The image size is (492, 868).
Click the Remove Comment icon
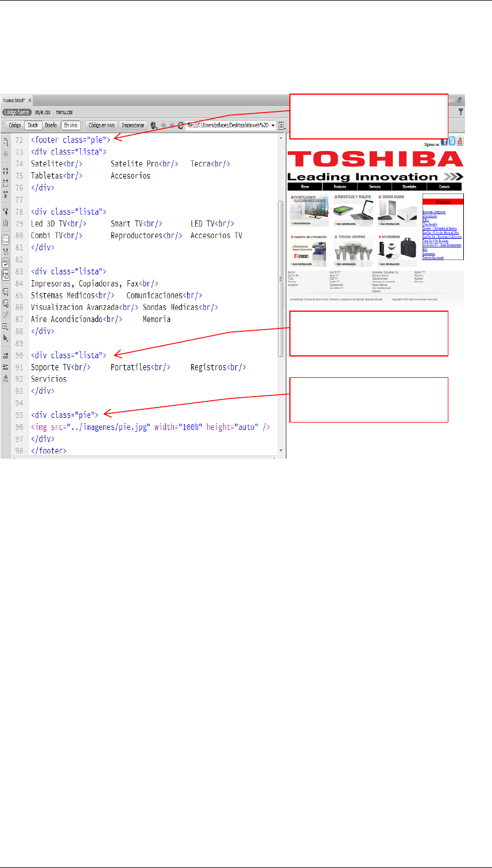point(6,303)
